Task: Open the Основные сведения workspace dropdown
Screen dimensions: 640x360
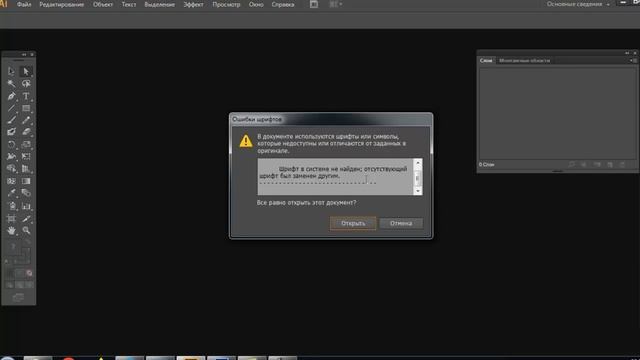Action: (578, 4)
